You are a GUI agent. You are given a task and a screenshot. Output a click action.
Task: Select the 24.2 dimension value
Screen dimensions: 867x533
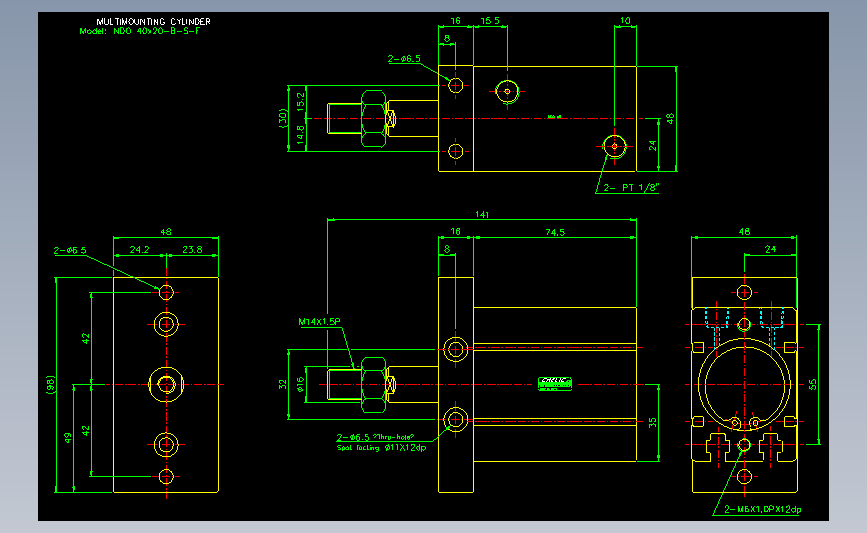click(139, 249)
